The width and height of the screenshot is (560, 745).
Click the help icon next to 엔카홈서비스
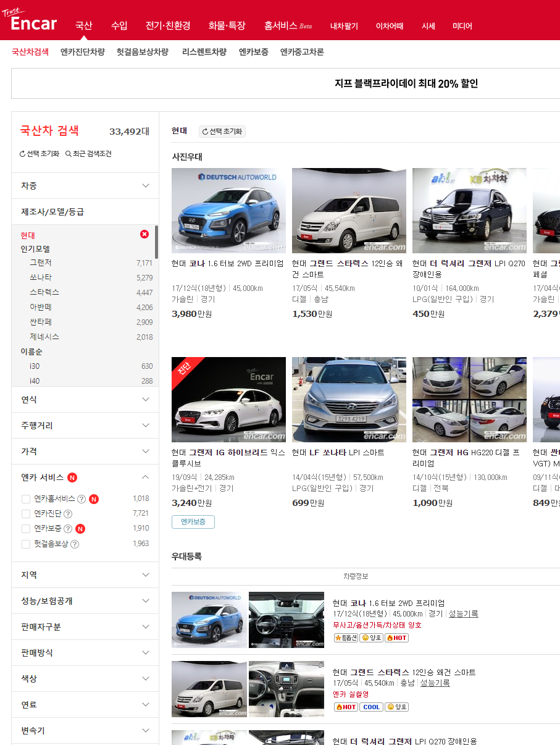point(81,499)
